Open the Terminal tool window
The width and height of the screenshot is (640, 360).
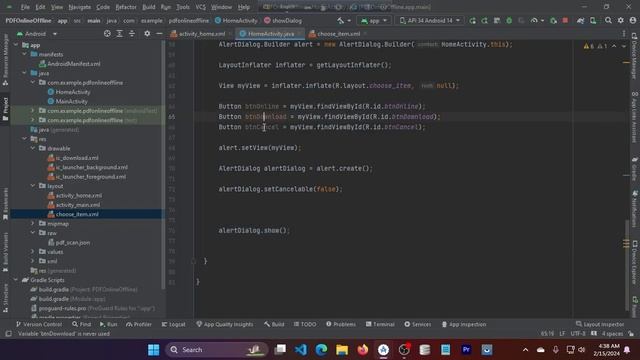380,324
